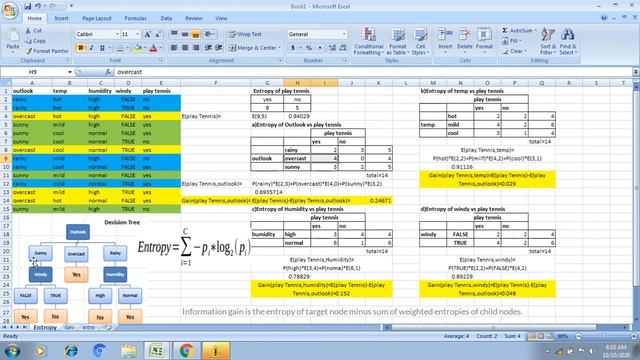The width and height of the screenshot is (640, 360).
Task: Toggle bottom vertical alignment
Action: pyautogui.click(x=196, y=34)
